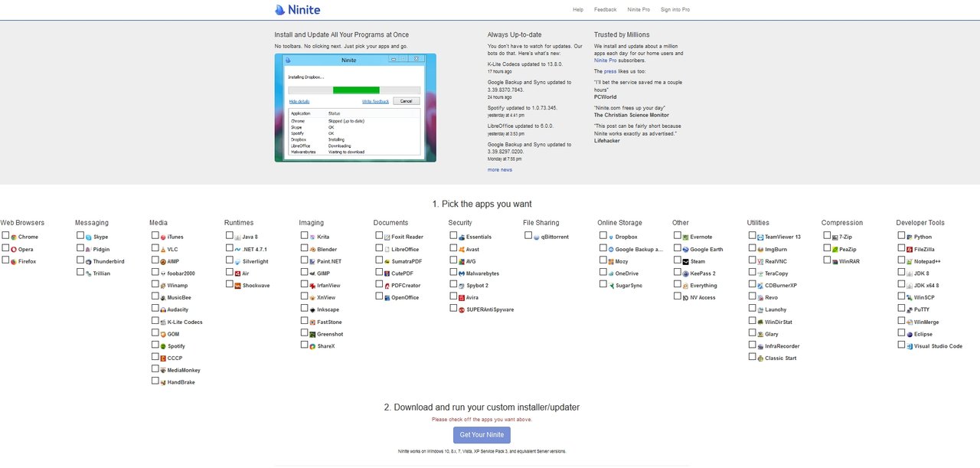This screenshot has width=980, height=468.
Task: Follow the Ninite Pro subscribers link
Action: click(606, 60)
